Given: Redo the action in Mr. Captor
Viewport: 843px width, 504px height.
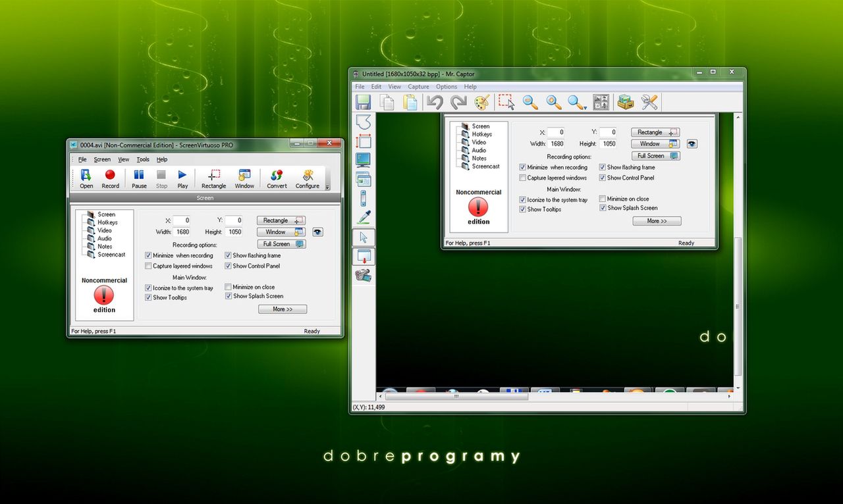Looking at the screenshot, I should point(458,102).
